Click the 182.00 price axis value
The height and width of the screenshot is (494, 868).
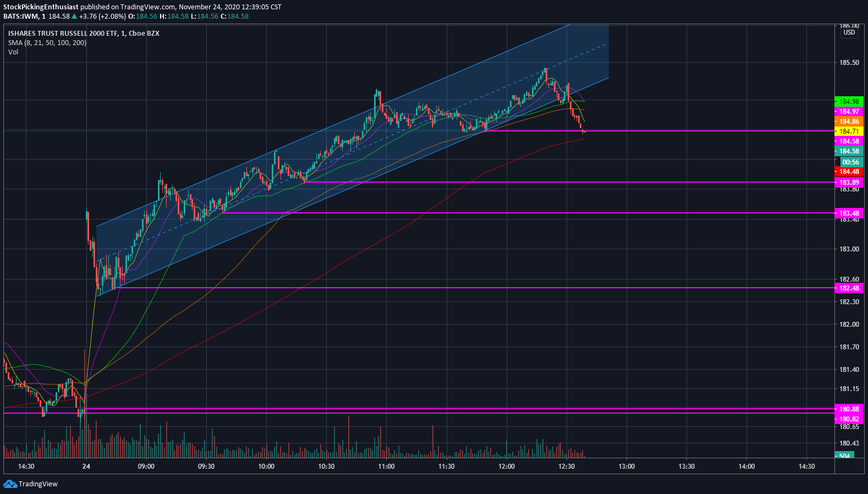pyautogui.click(x=849, y=325)
